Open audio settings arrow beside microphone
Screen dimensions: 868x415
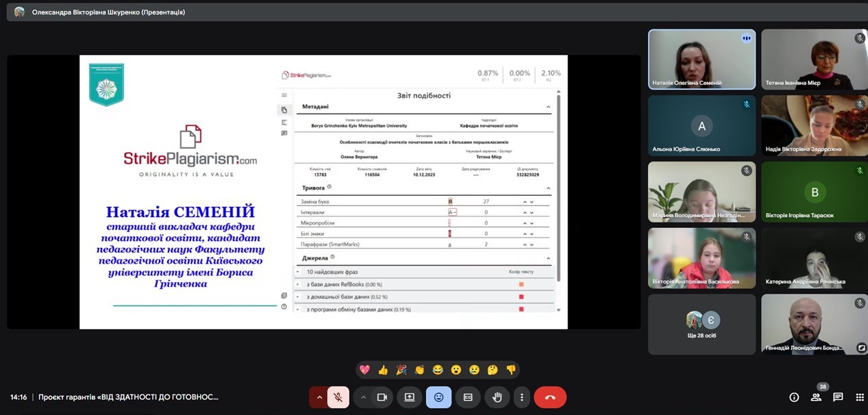(x=319, y=397)
